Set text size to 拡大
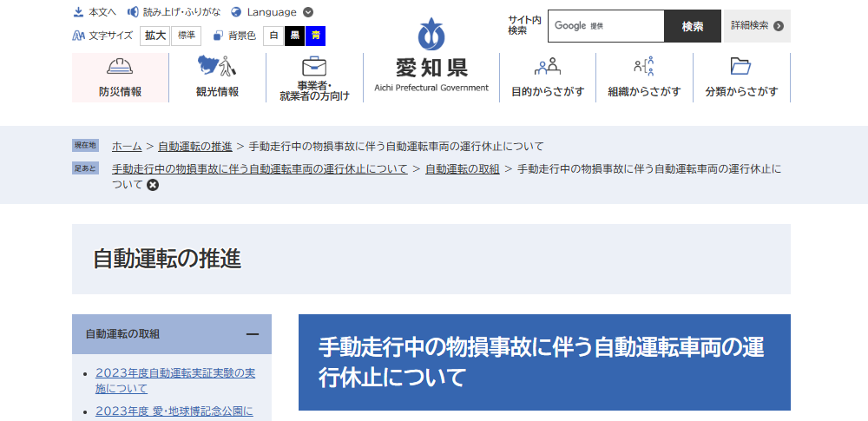 pyautogui.click(x=155, y=36)
